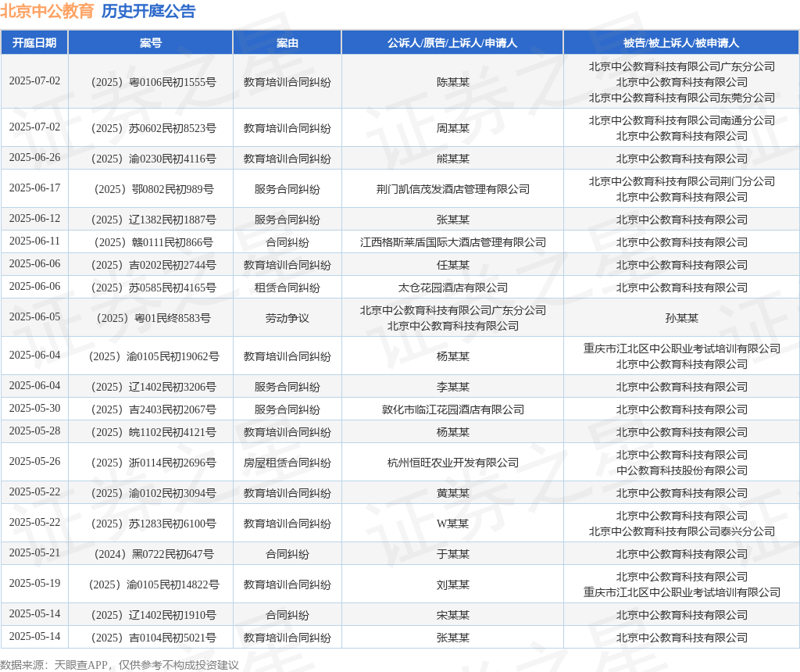Click the date 2025-05-28

[x=34, y=431]
